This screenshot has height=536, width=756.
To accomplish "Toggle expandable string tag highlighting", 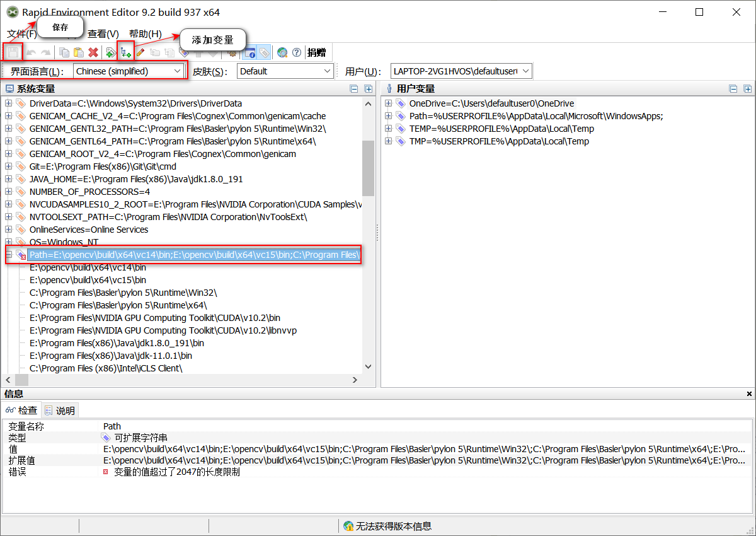I will click(x=263, y=52).
